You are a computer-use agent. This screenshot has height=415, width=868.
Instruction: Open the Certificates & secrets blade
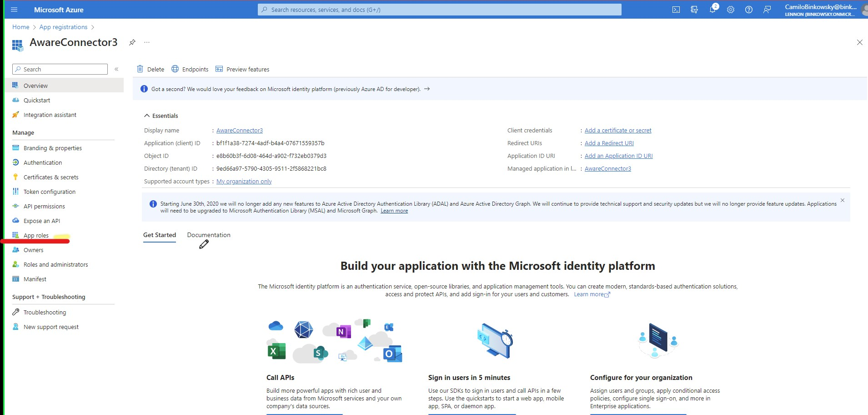tap(50, 177)
